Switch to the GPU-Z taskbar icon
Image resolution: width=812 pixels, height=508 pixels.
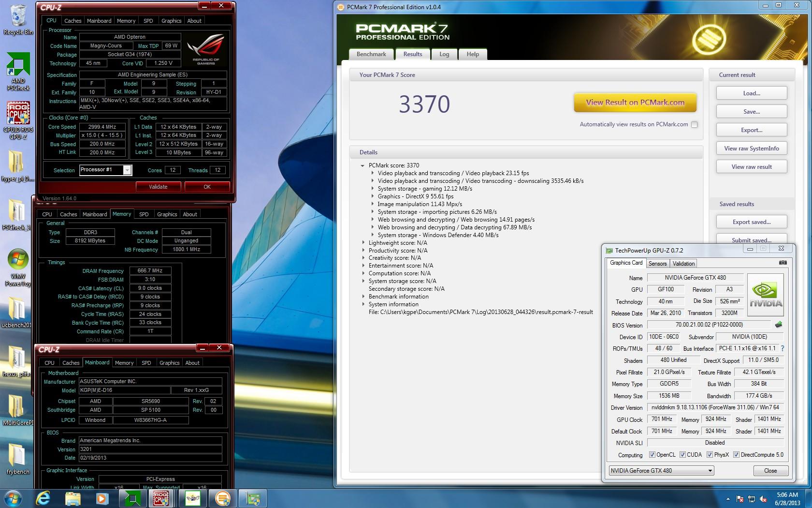pyautogui.click(x=252, y=498)
